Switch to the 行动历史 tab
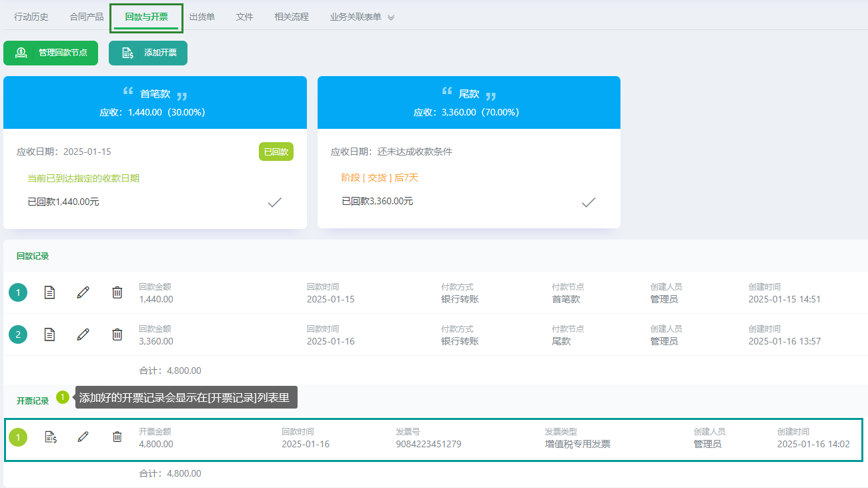Image resolution: width=868 pixels, height=488 pixels. tap(31, 17)
